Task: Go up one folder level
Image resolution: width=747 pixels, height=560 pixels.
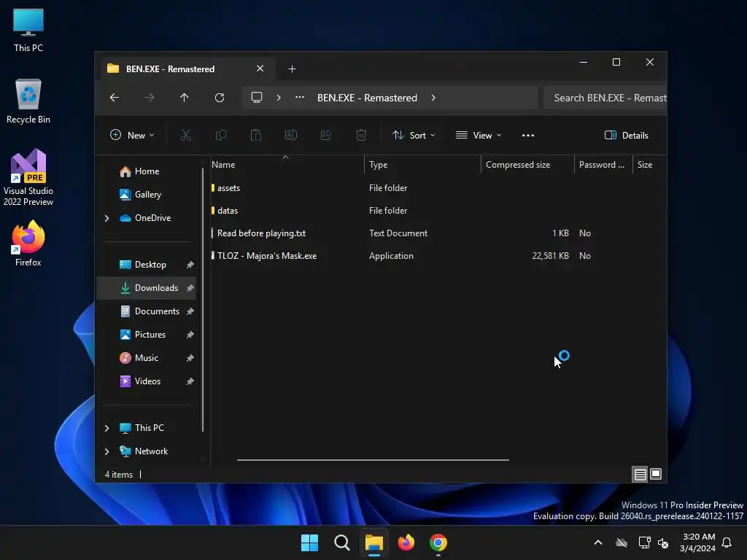Action: tap(185, 98)
